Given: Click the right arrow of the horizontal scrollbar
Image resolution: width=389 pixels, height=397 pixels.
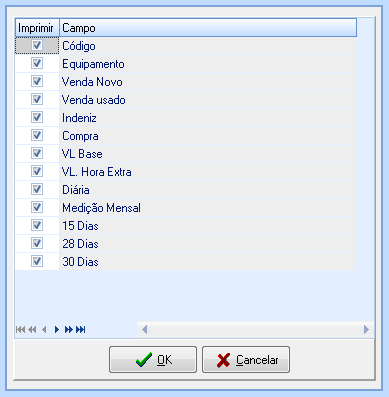Looking at the screenshot, I should point(366,330).
